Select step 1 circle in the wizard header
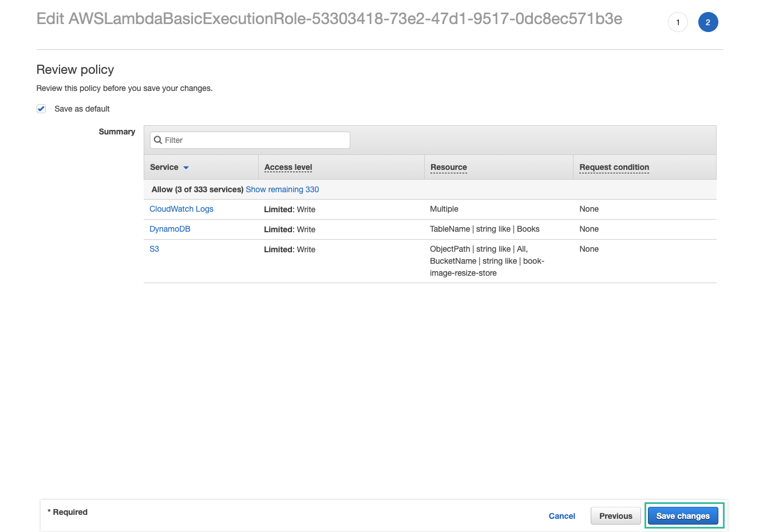771x532 pixels. tap(678, 22)
